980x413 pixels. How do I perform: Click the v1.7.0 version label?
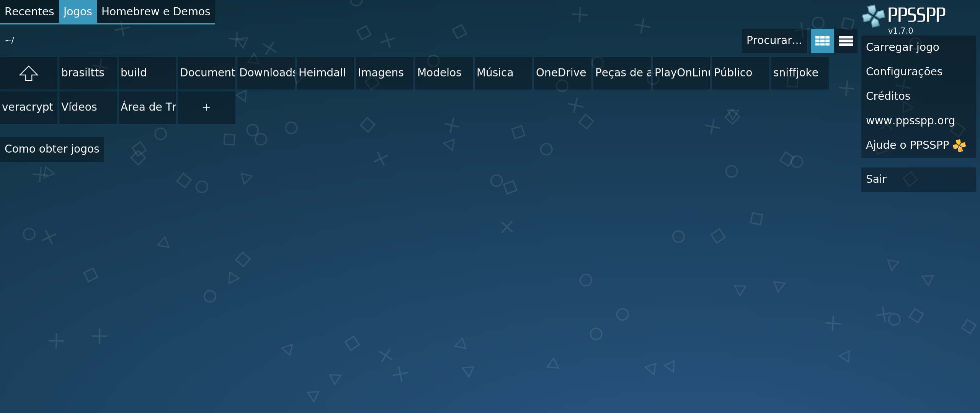pos(900,31)
